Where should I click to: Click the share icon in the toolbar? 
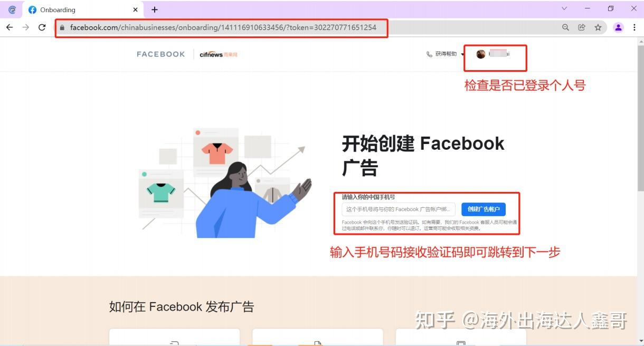[582, 27]
